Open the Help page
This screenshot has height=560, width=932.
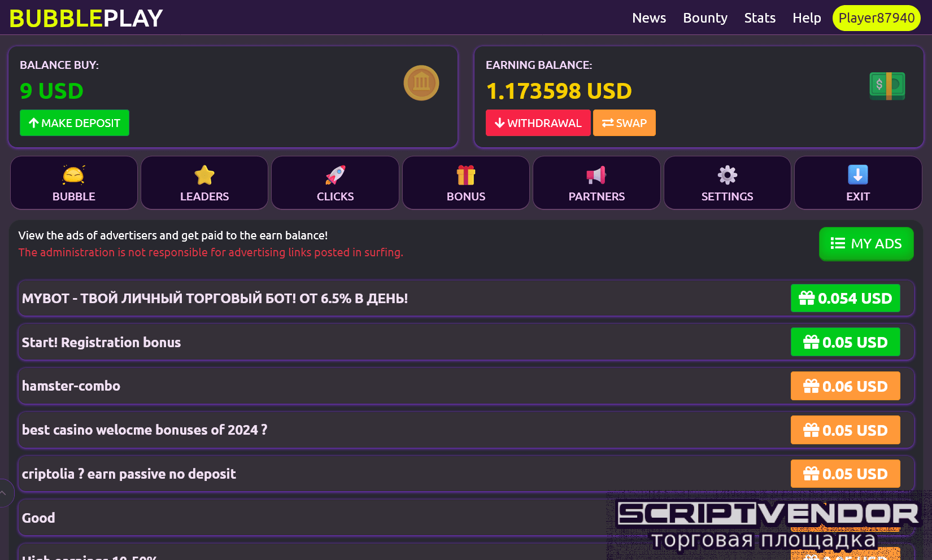807,18
